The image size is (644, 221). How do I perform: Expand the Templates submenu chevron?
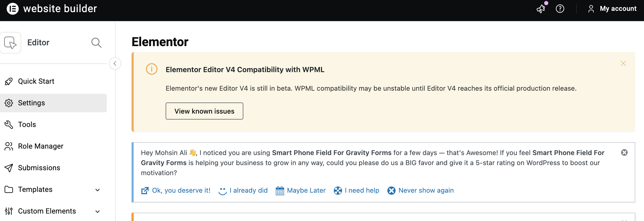[98, 190]
